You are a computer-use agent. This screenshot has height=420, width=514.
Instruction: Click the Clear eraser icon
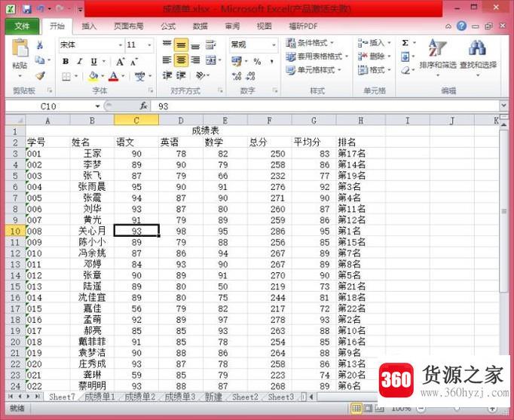405,70
